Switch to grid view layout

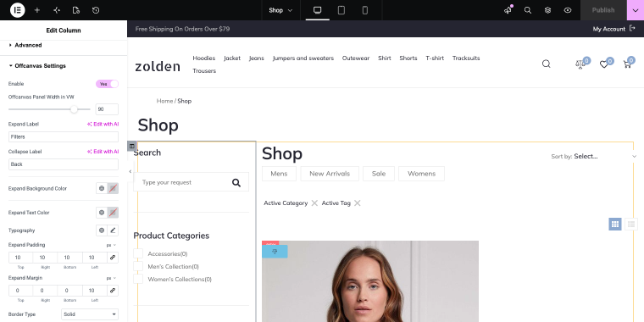(x=615, y=224)
